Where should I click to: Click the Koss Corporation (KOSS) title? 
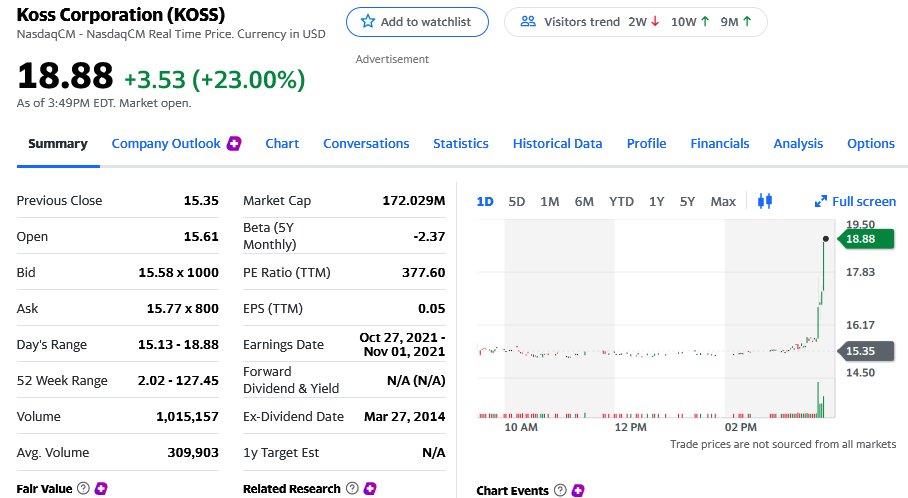point(120,14)
